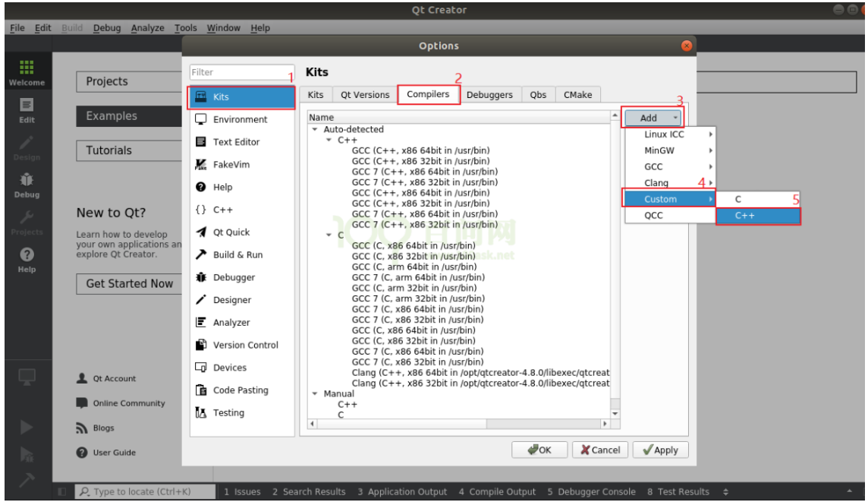Select the Devices settings category
Image resolution: width=868 pixels, height=502 pixels.
(229, 368)
